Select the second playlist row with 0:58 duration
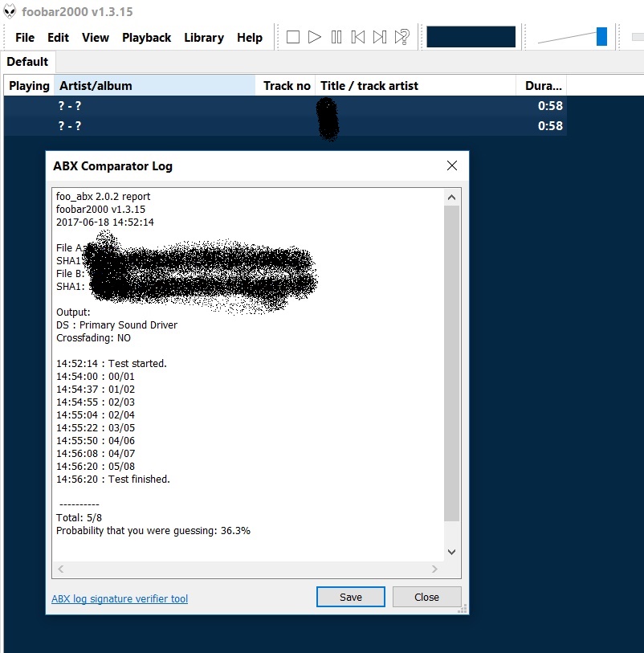This screenshot has width=644, height=653. tap(285, 126)
